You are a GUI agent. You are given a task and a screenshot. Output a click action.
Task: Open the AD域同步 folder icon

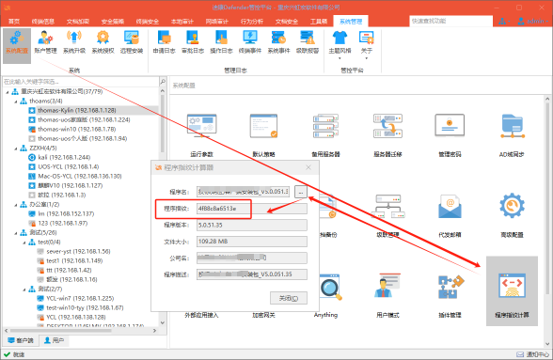coord(512,135)
